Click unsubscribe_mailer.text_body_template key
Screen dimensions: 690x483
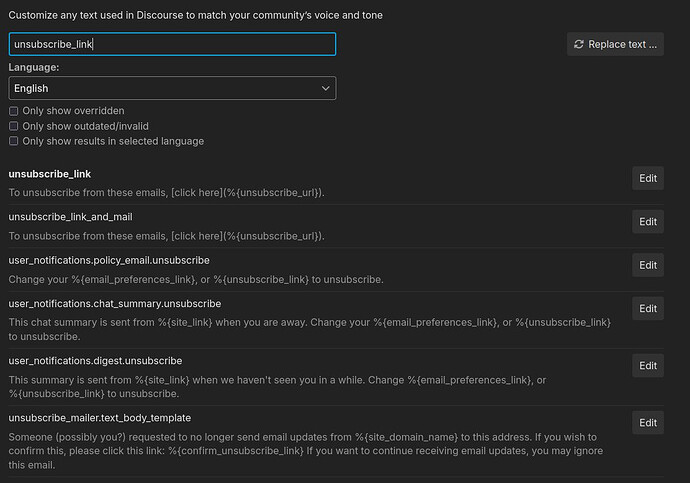tap(99, 418)
